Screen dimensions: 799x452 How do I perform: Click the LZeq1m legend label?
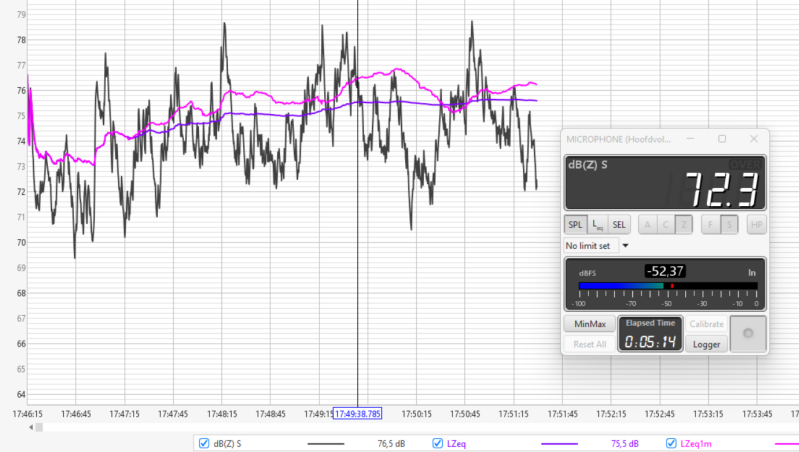tap(696, 444)
